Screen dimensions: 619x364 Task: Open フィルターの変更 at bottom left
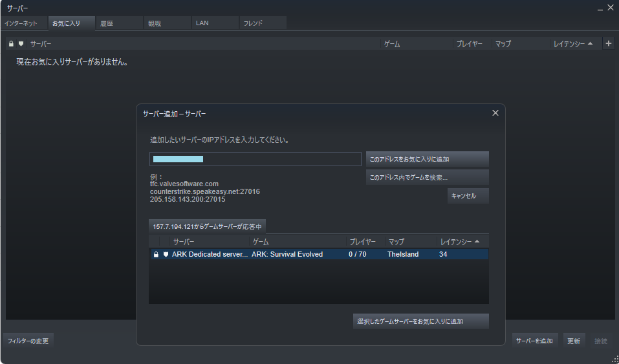tap(28, 340)
